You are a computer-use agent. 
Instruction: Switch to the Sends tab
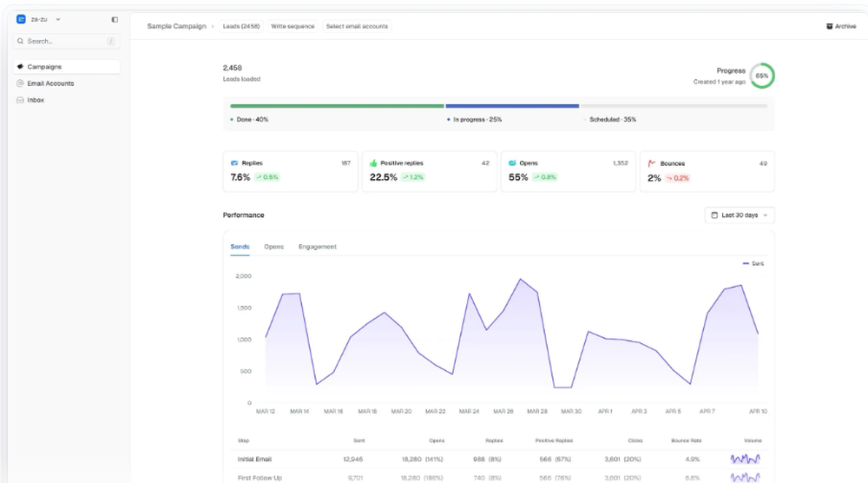[240, 247]
